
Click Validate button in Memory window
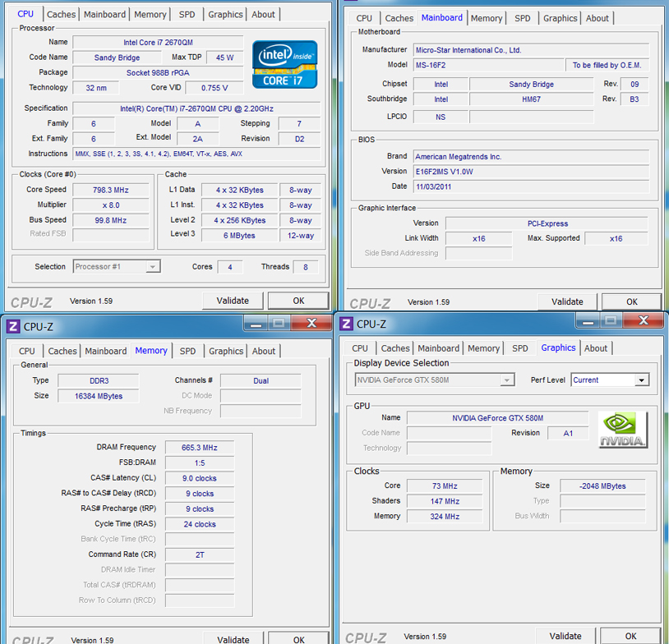233,639
